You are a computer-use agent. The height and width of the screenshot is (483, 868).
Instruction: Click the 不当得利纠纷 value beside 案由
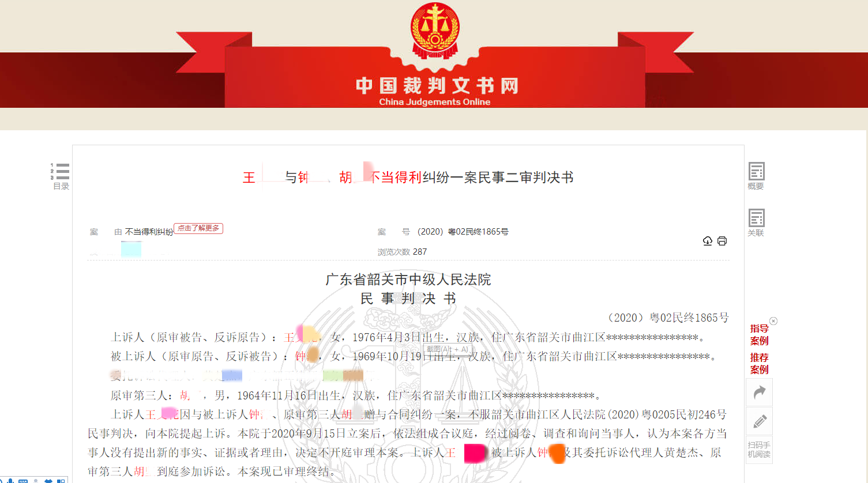click(149, 232)
